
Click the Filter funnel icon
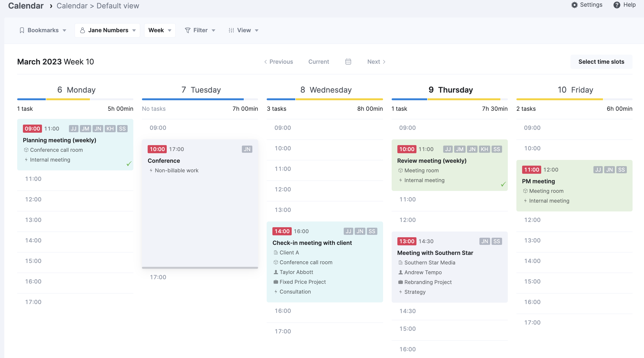tap(187, 30)
